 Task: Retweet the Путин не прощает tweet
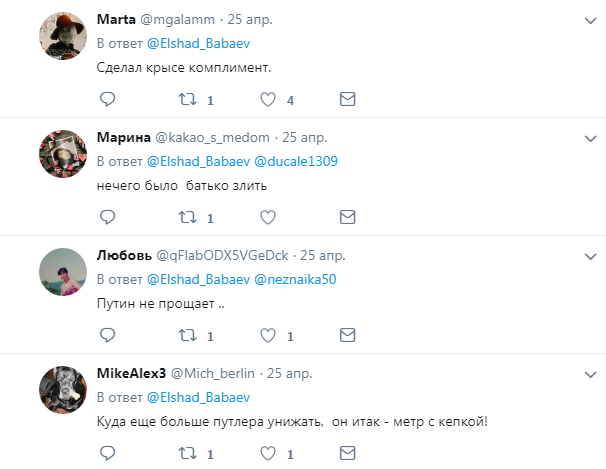point(186,335)
